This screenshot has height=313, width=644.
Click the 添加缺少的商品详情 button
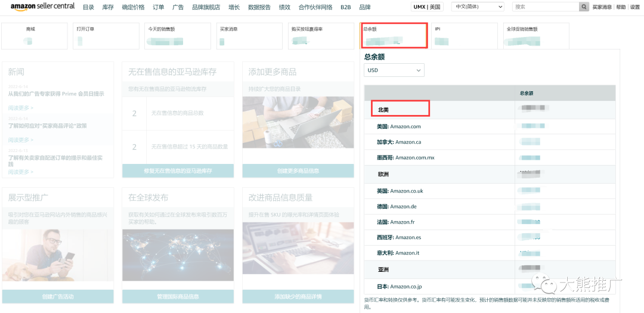[298, 296]
